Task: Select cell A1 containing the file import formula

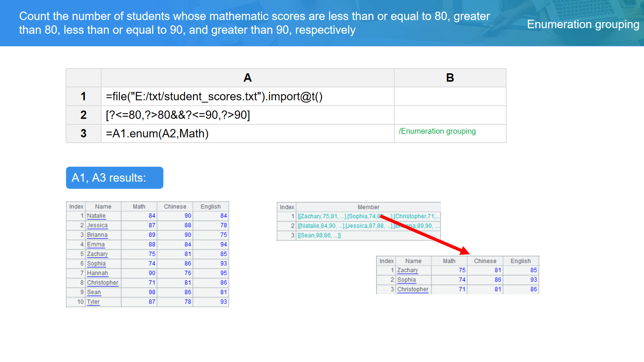Action: 247,97
